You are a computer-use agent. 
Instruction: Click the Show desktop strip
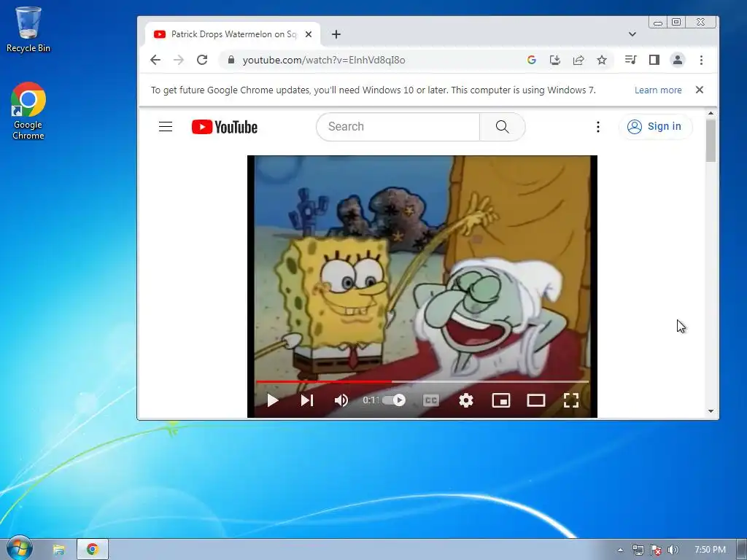coord(742,550)
